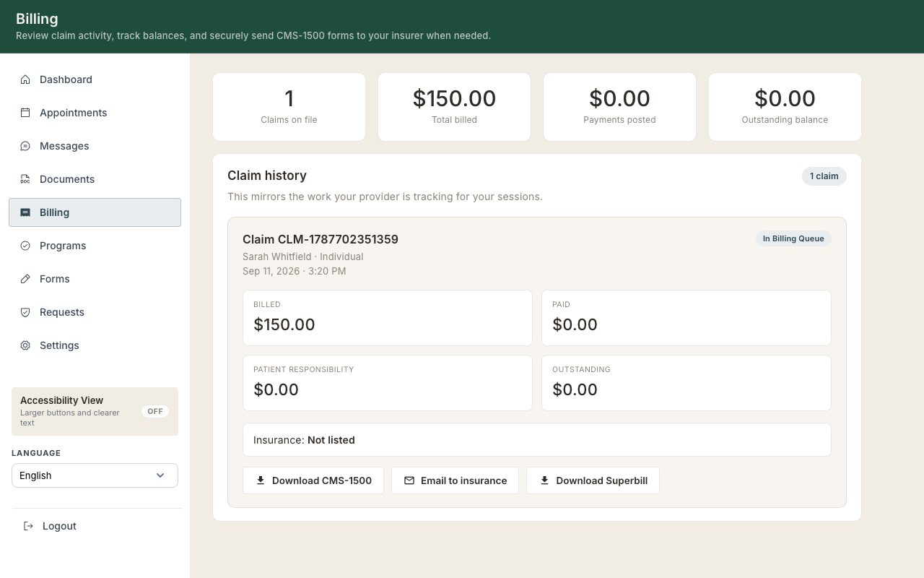Select the Billing menu item

[95, 212]
